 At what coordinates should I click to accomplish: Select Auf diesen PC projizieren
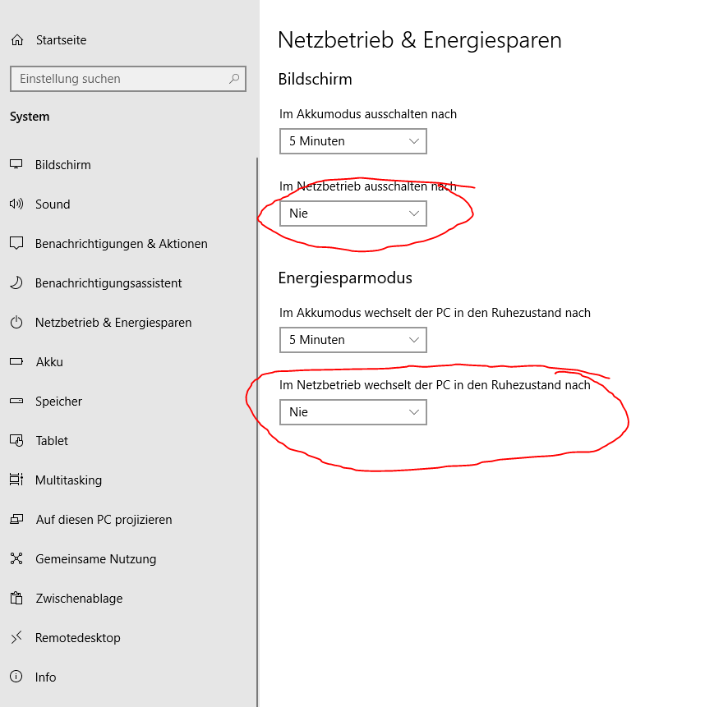pyautogui.click(x=104, y=520)
